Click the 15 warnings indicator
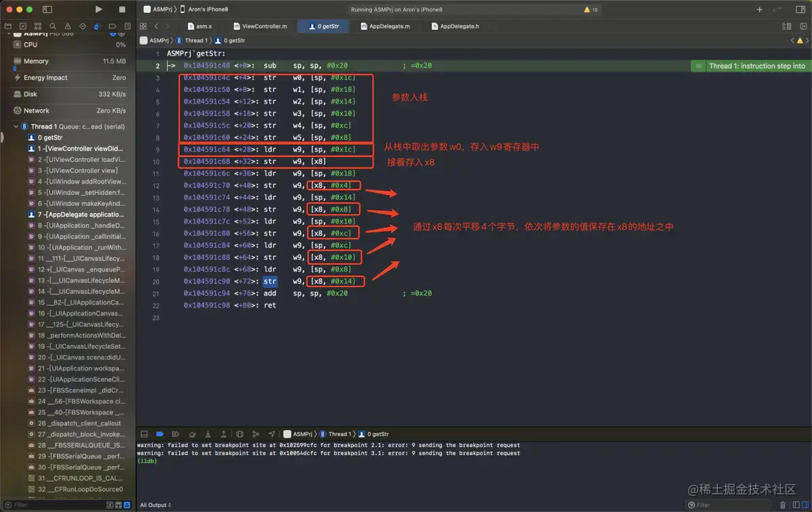The height and width of the screenshot is (512, 812). tap(591, 9)
